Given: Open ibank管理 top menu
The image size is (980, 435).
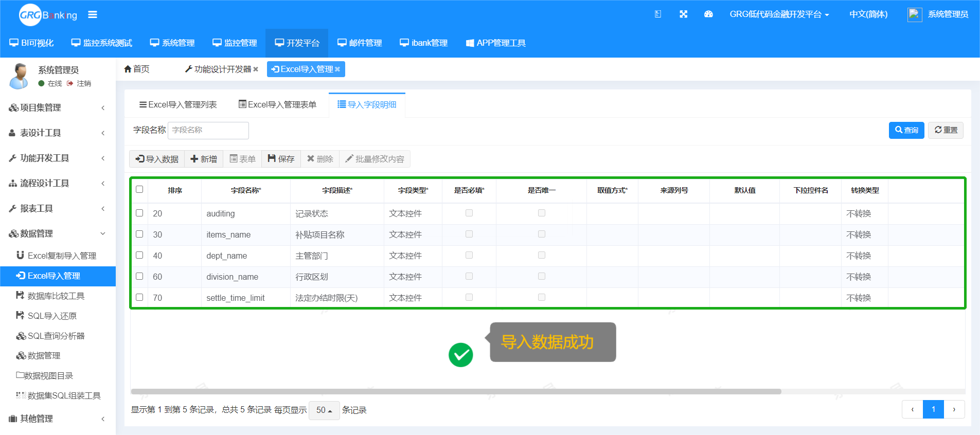Looking at the screenshot, I should point(424,43).
